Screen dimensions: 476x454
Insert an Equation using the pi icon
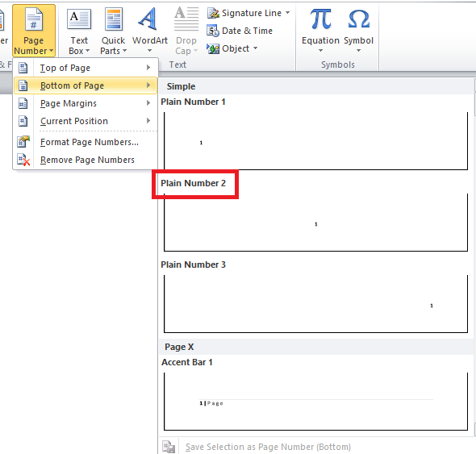(x=320, y=19)
